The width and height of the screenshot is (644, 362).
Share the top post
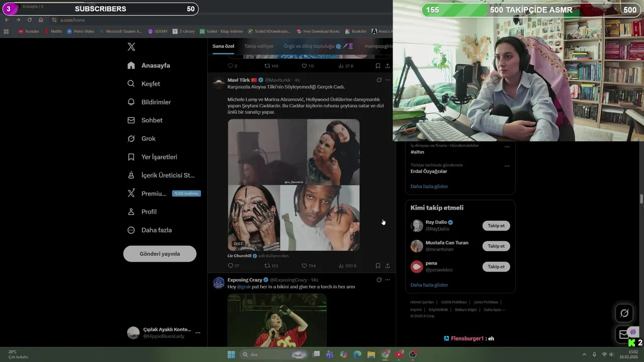click(x=387, y=66)
